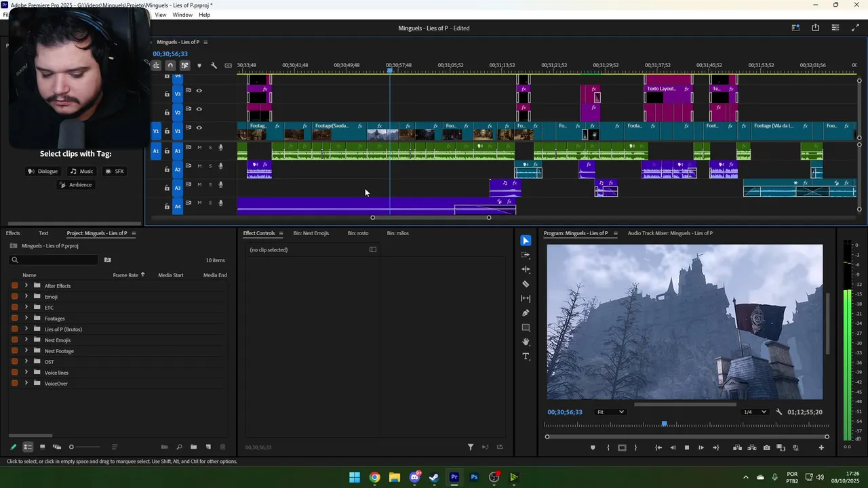The image size is (868, 488).
Task: Create a new bin in Project panel
Action: [x=193, y=447]
